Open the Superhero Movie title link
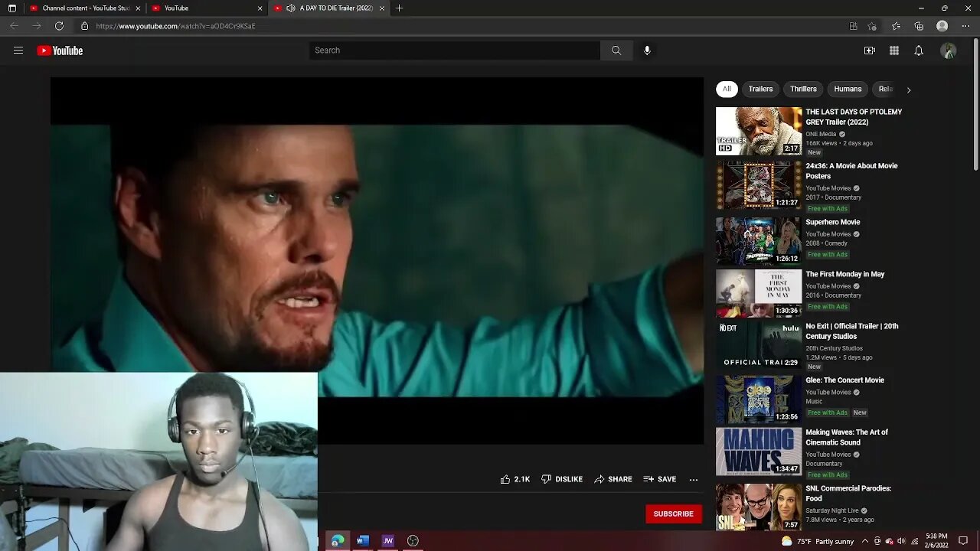 point(833,222)
